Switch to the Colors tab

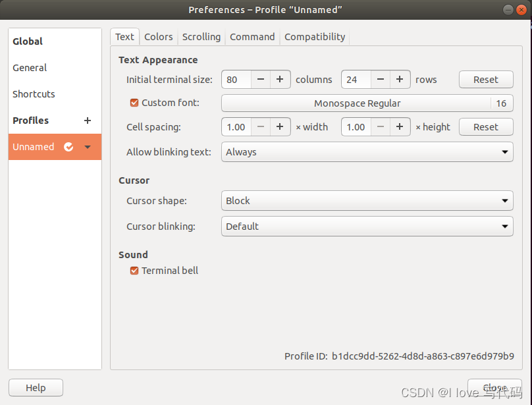click(x=159, y=37)
